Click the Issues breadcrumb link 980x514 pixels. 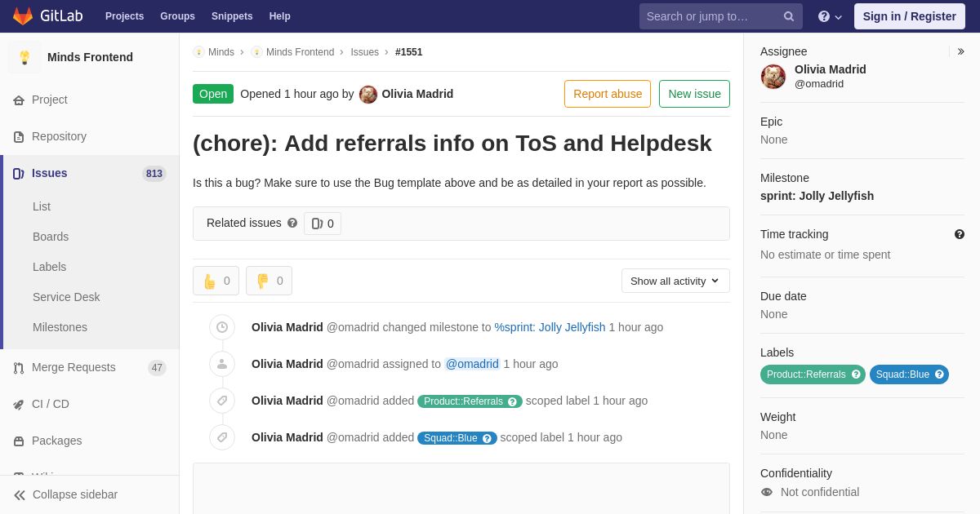coord(364,52)
